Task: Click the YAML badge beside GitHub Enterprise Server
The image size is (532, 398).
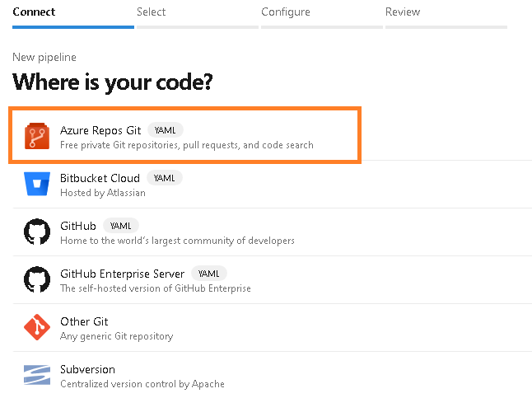Action: (208, 274)
